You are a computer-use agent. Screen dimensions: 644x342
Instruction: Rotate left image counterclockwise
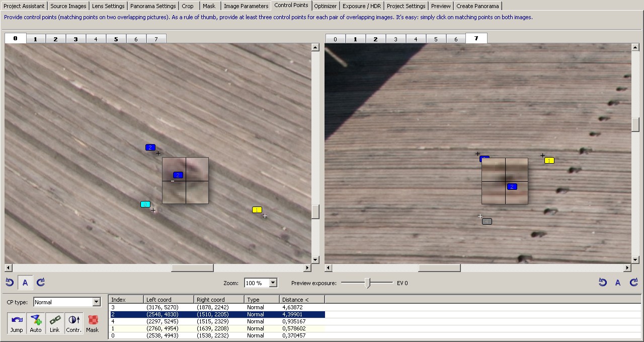10,283
